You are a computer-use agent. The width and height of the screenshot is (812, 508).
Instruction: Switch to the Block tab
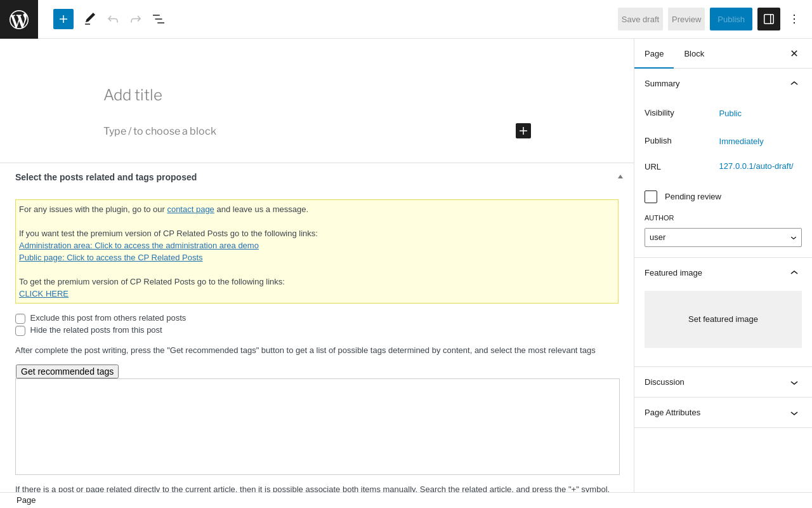pyautogui.click(x=694, y=53)
